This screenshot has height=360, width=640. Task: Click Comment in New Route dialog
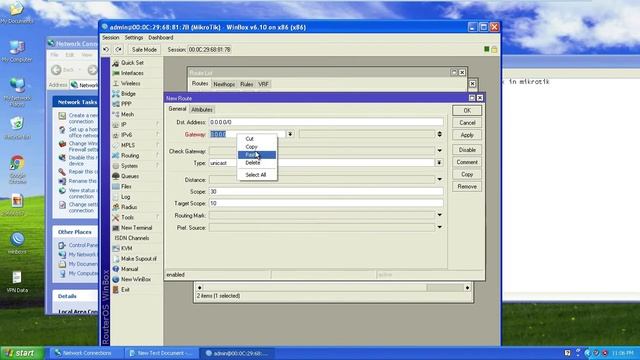coord(467,162)
